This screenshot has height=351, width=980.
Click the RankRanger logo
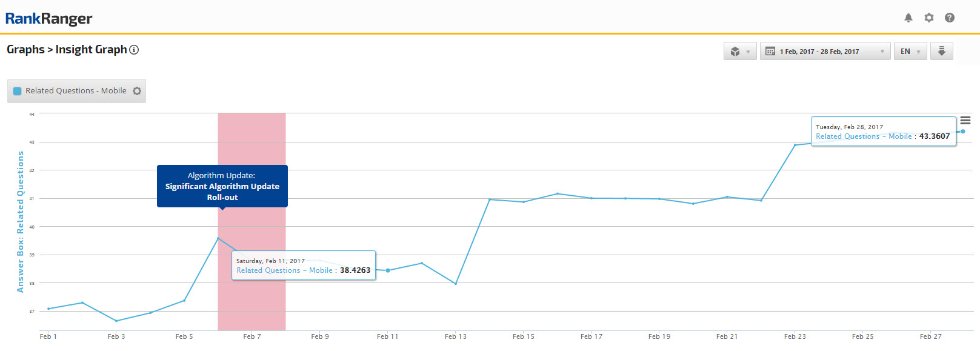click(48, 18)
